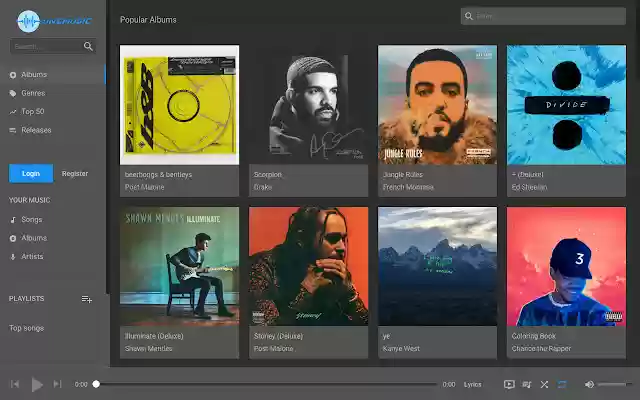Skip to the previous track

[x=15, y=384]
